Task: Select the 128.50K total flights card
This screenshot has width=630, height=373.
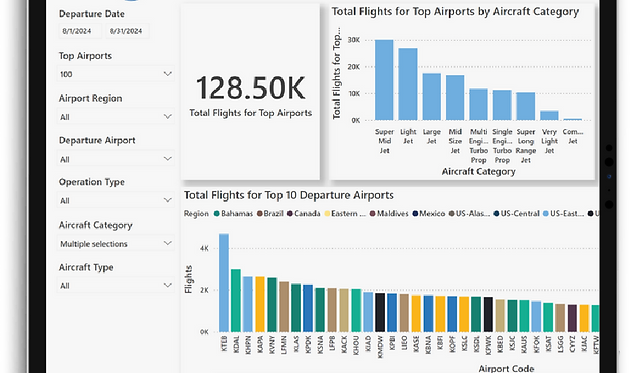Action: 250,92
